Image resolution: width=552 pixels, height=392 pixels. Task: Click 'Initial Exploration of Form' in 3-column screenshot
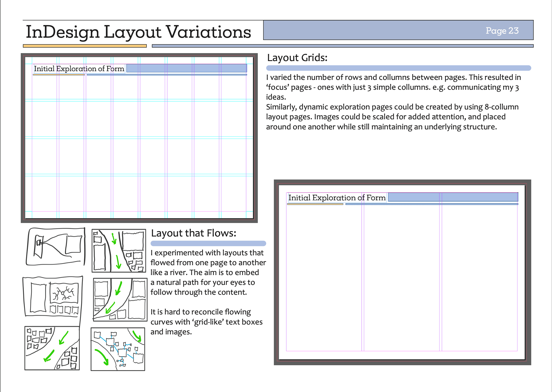click(x=337, y=198)
